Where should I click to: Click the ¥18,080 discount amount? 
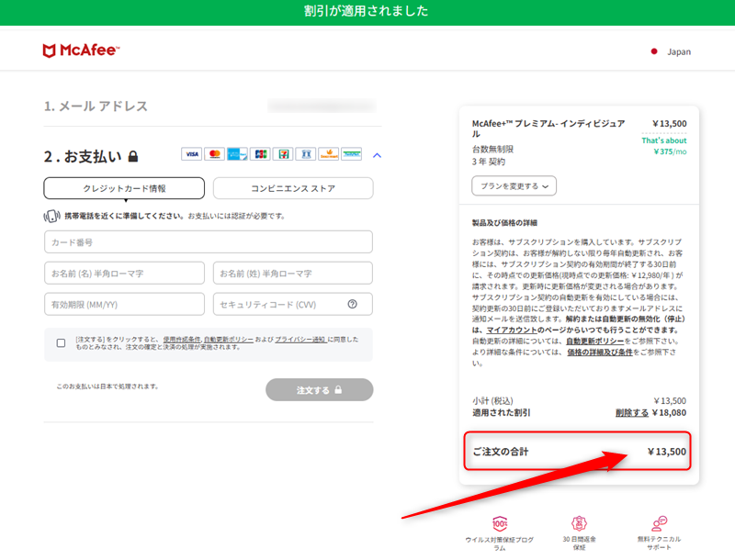(669, 412)
